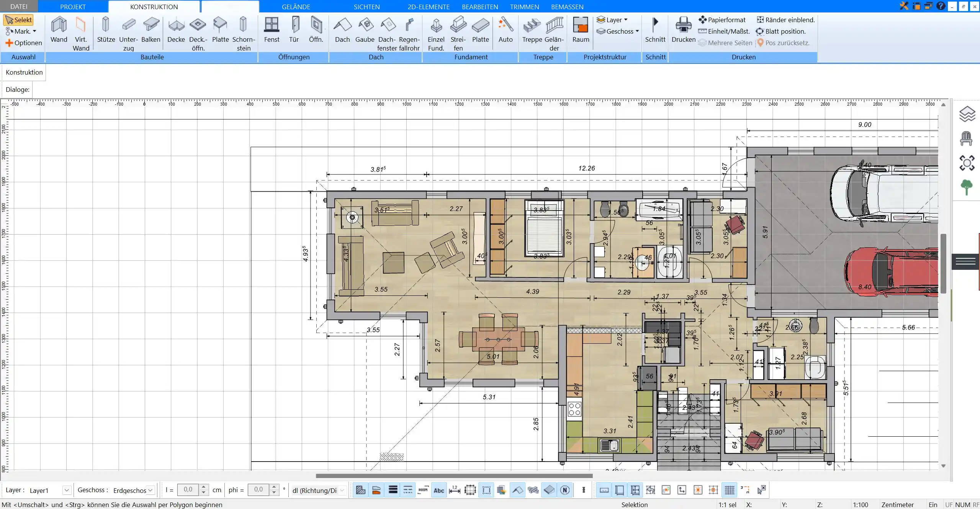Switch to the GELÄNDE tab
The width and height of the screenshot is (980, 509).
296,7
